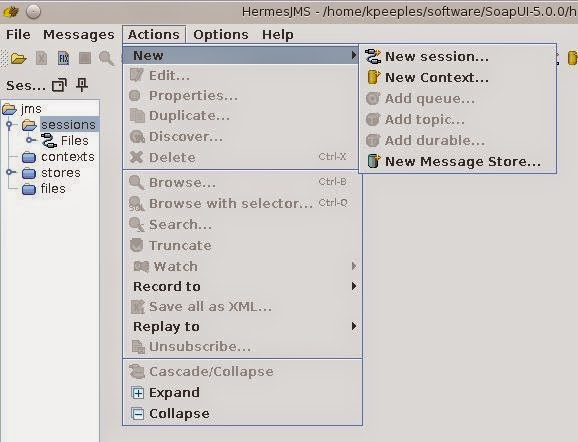Collapse the sessions tree node
Viewport: 578px width, 442px height.
10,125
